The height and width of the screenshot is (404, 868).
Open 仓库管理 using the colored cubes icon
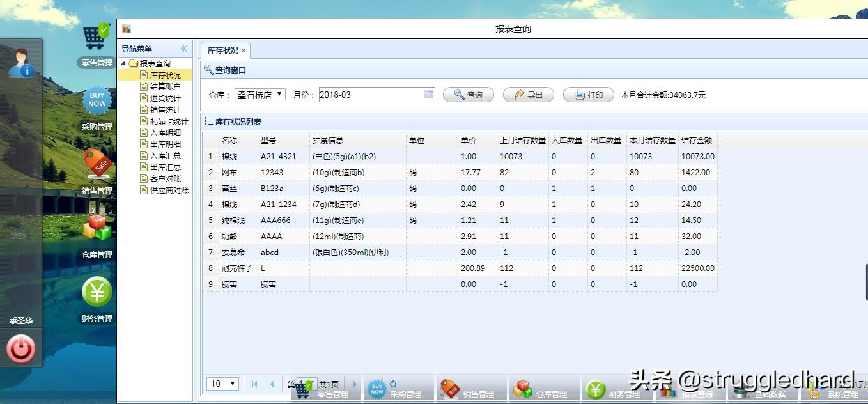point(95,229)
